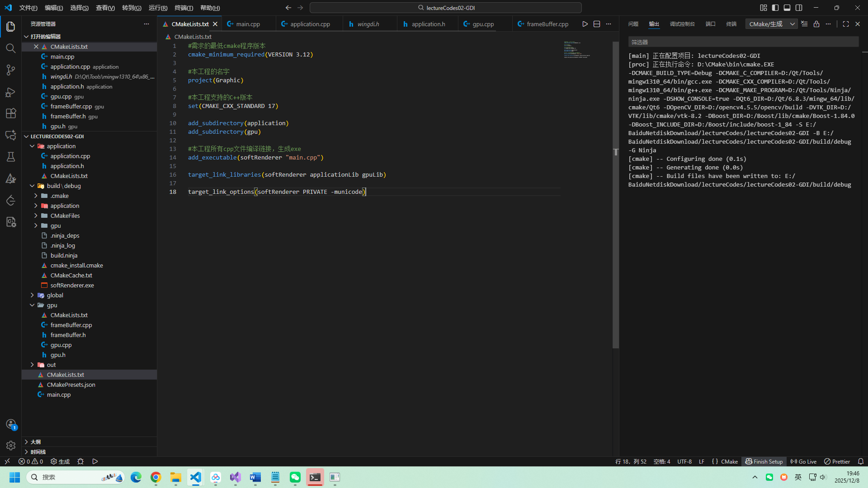Toggle panel visibility layout button
Viewport: 868px width, 488px height.
[787, 8]
